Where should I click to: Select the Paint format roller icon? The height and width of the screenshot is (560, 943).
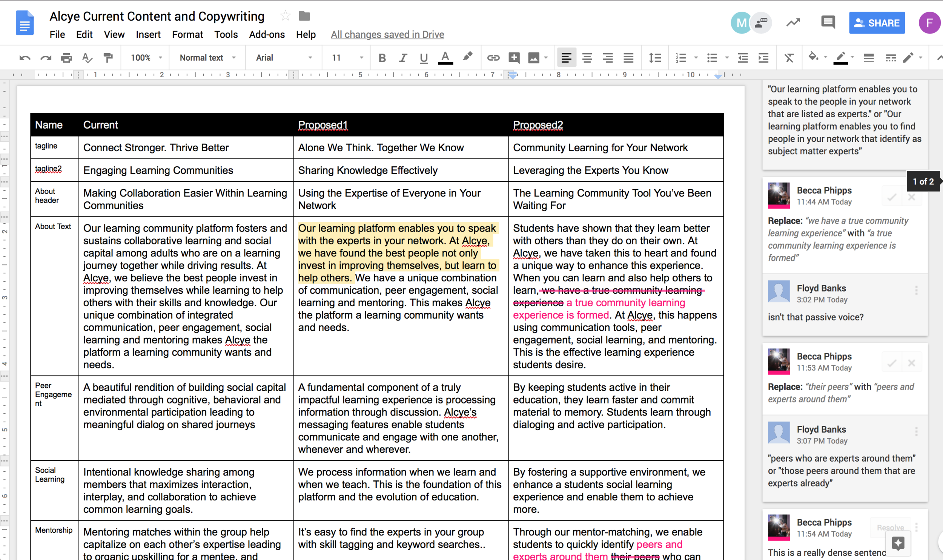108,58
